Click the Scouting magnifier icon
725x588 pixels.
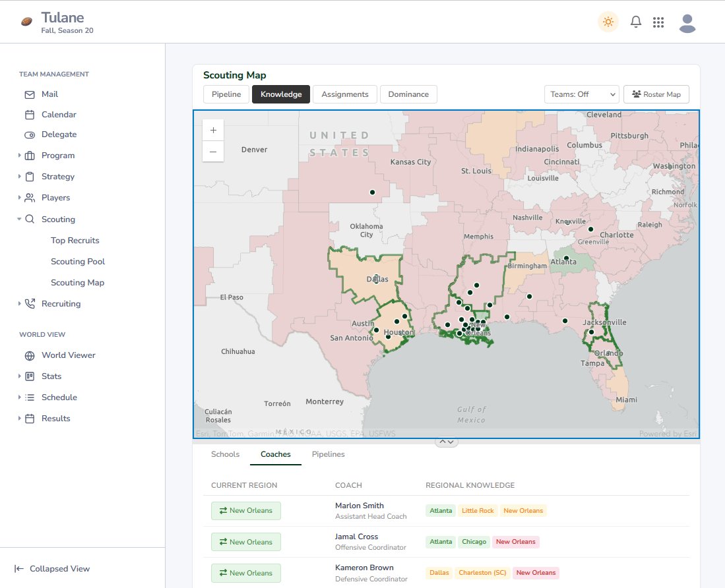pos(30,219)
